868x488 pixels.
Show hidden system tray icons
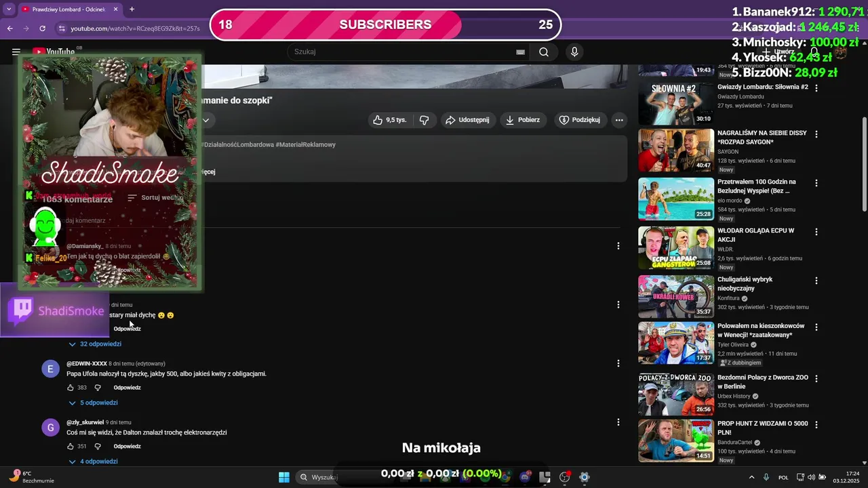[x=751, y=477]
